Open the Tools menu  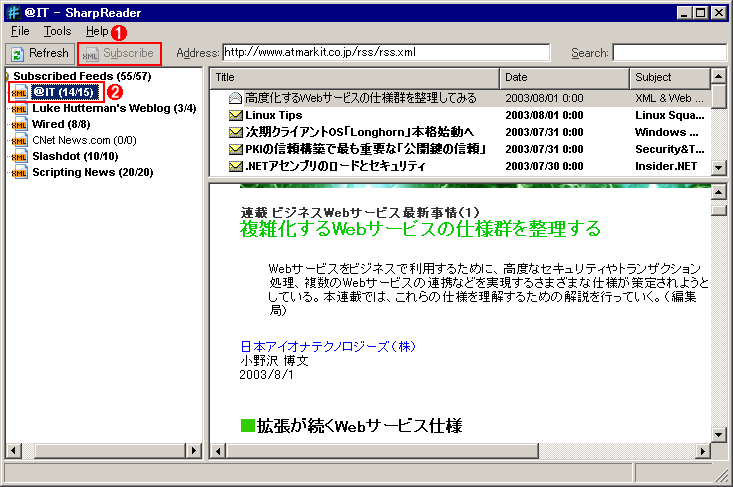point(57,31)
